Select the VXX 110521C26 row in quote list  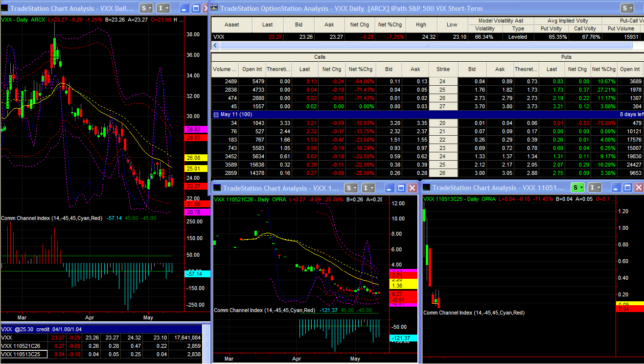pos(101,346)
